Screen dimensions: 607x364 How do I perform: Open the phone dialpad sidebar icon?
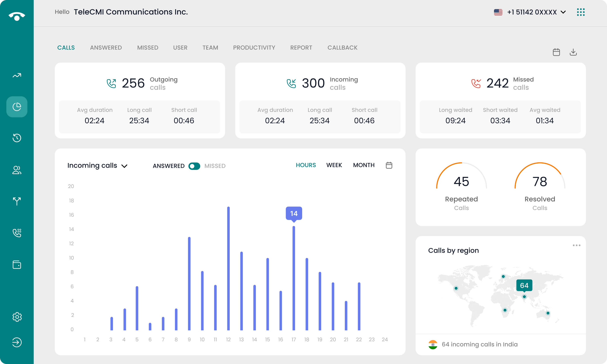point(17,233)
